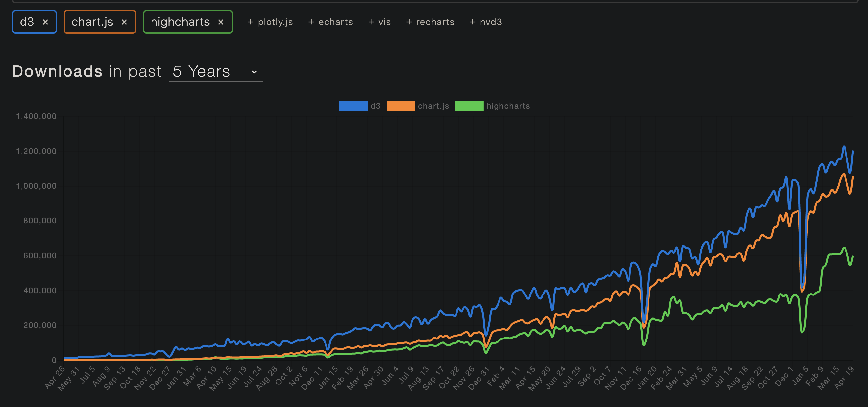The width and height of the screenshot is (868, 407).
Task: Toggle highcharts series via green legend swatch
Action: coord(469,106)
